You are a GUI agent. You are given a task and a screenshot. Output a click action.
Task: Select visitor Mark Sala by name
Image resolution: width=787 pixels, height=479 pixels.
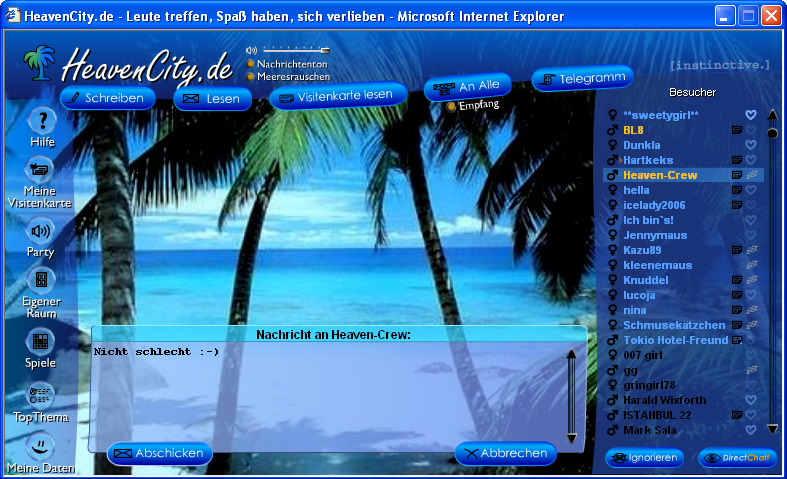click(649, 430)
